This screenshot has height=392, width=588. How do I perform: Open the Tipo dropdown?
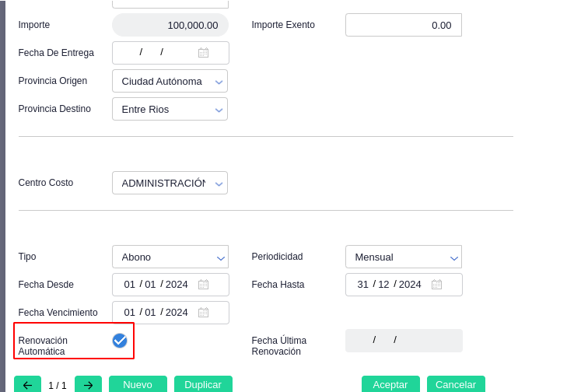click(220, 257)
